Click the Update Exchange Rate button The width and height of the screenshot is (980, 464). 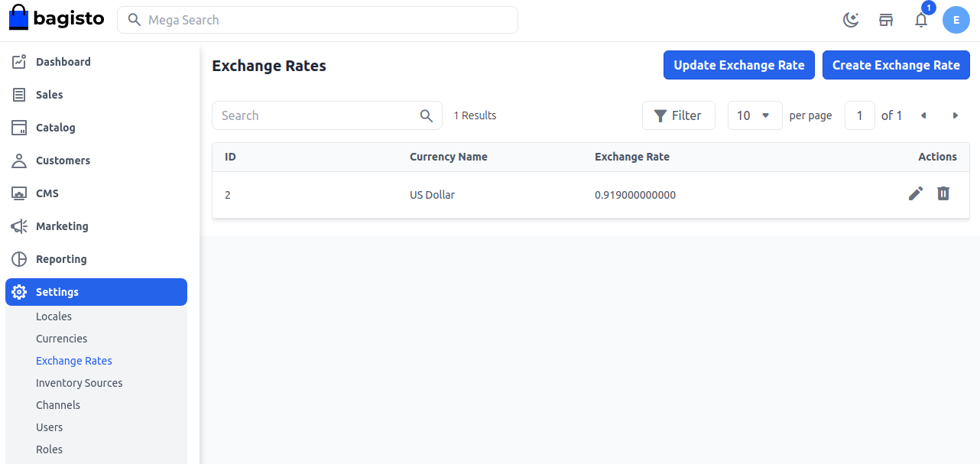[738, 65]
